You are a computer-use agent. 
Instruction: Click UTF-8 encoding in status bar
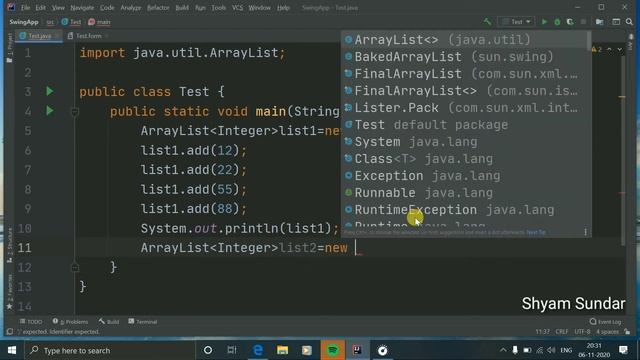pos(582,332)
